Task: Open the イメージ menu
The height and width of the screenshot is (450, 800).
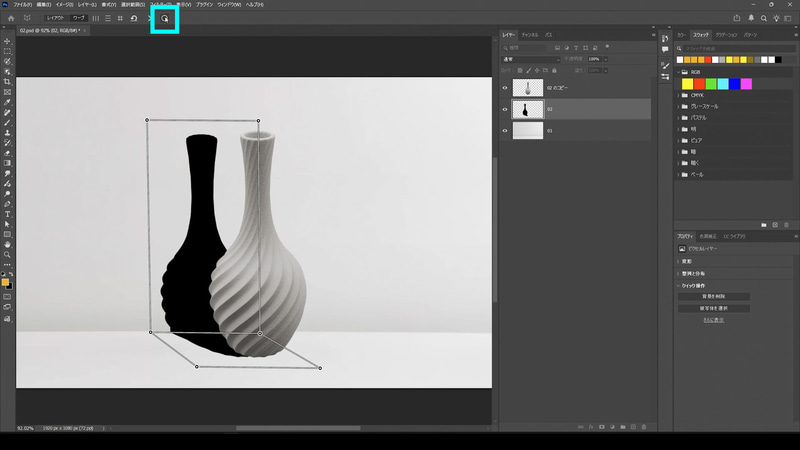Action: pyautogui.click(x=64, y=5)
